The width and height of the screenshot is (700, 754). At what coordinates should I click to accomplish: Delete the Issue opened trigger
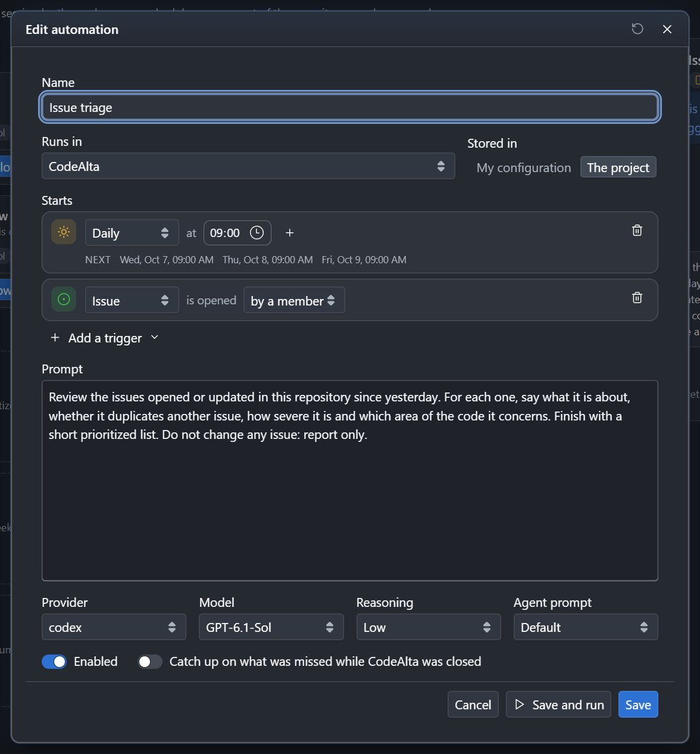coord(637,298)
